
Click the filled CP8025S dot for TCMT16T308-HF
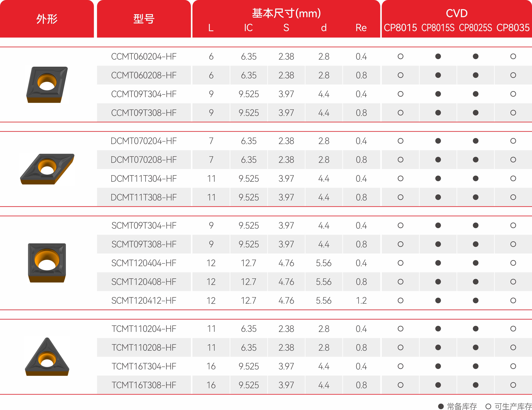pos(476,385)
